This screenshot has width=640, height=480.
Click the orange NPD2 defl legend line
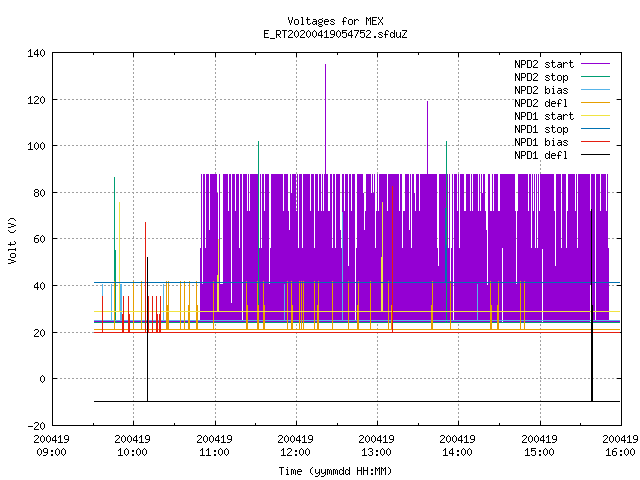pos(595,102)
